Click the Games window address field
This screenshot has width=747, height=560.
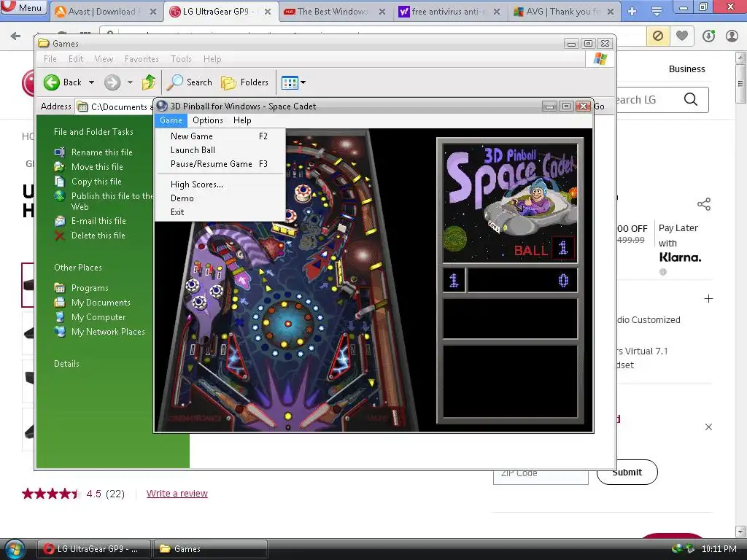coord(115,106)
